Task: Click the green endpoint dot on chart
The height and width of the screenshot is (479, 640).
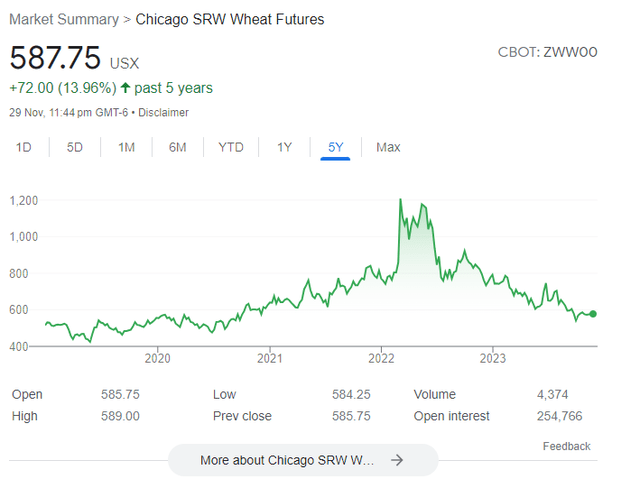Action: [593, 314]
